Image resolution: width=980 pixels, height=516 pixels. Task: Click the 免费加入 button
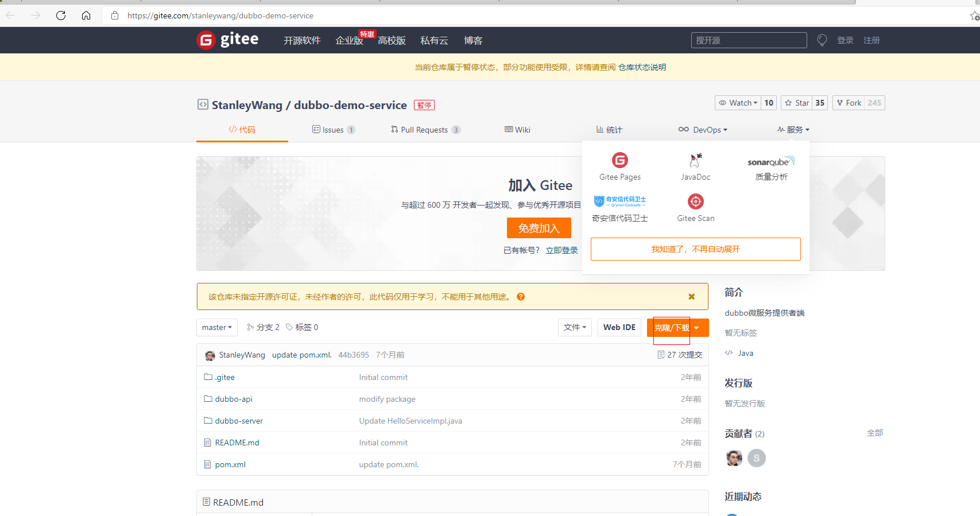(539, 228)
